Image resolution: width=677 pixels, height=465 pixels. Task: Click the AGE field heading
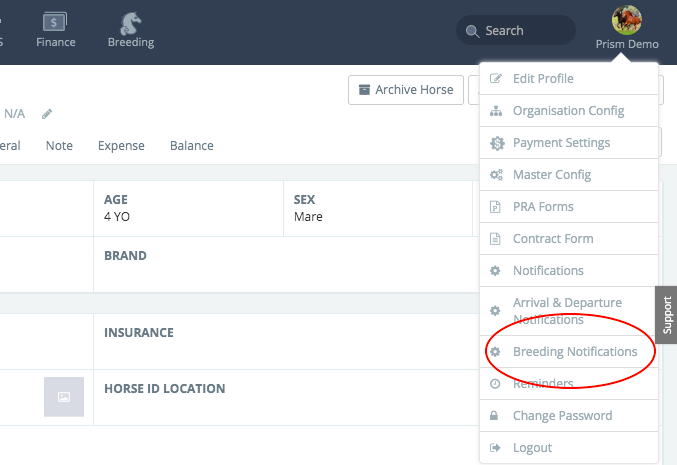(x=116, y=199)
